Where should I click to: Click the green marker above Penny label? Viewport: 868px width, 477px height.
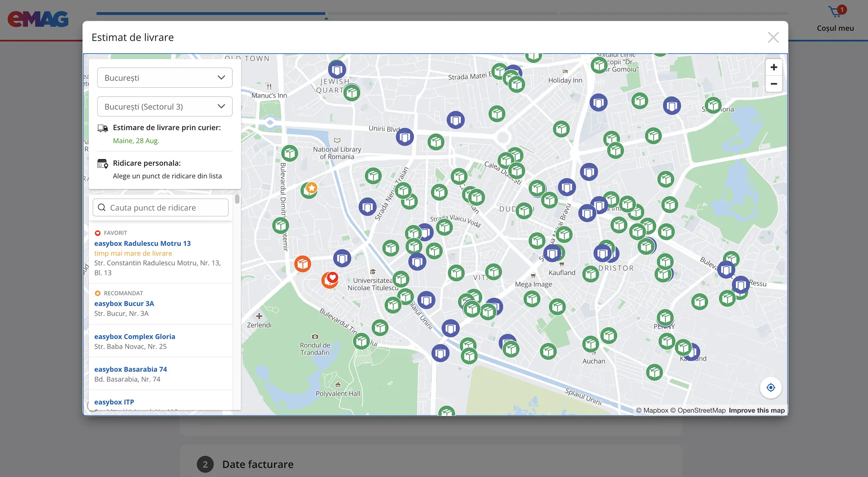(x=665, y=318)
